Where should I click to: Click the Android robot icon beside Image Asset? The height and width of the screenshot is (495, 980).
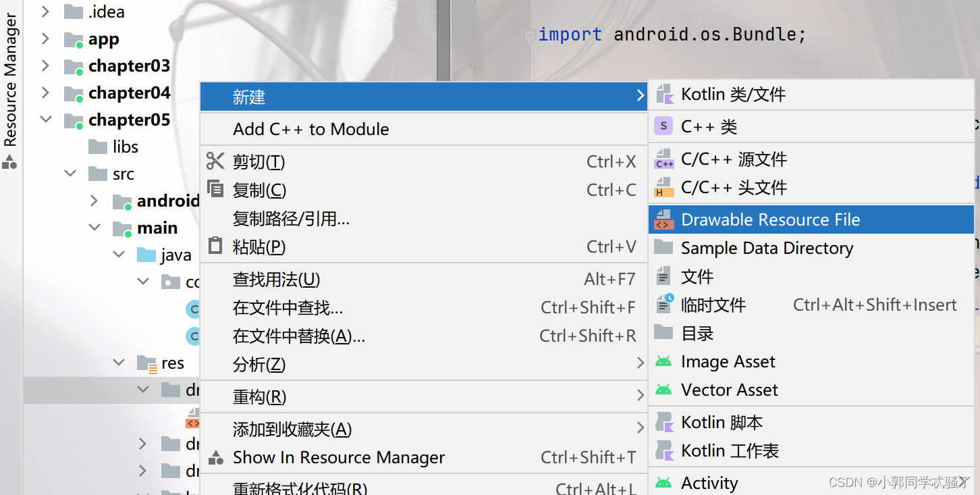[663, 361]
